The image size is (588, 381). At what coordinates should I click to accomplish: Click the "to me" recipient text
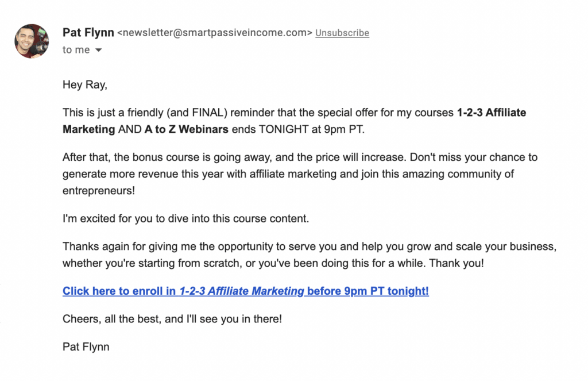[x=76, y=50]
